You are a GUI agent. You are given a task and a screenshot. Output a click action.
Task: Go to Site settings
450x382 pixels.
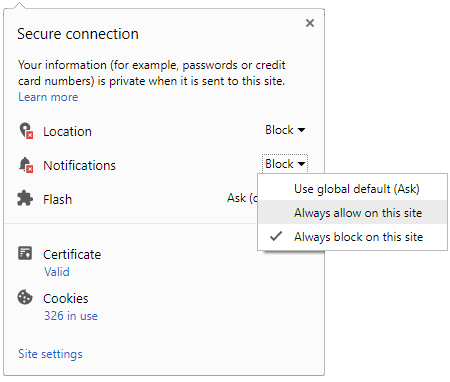click(50, 354)
